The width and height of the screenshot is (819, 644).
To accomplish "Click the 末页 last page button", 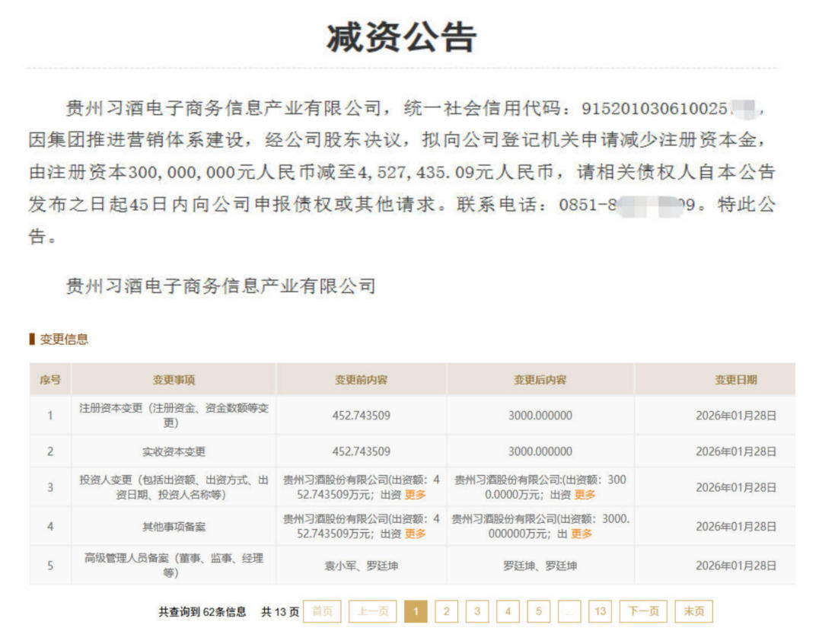I will [693, 611].
